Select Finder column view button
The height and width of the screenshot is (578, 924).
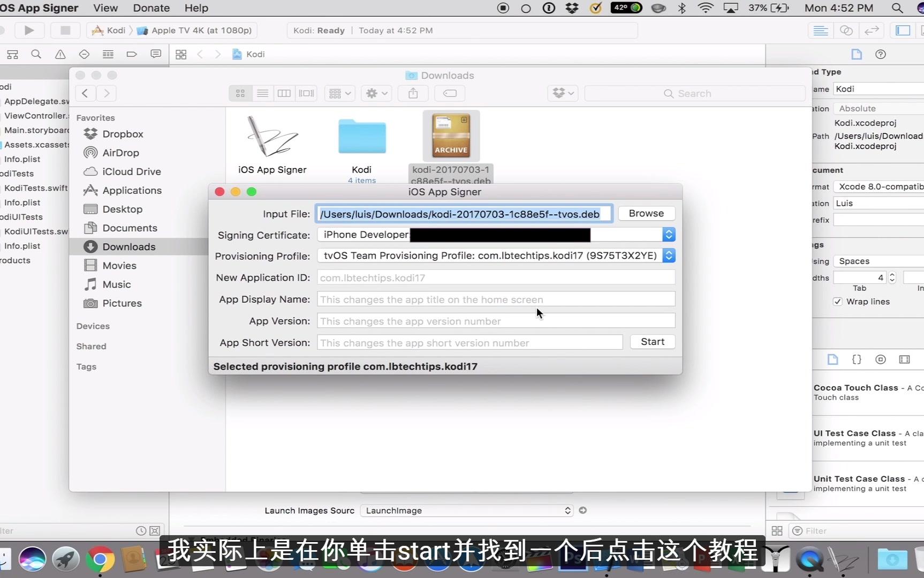(x=284, y=93)
